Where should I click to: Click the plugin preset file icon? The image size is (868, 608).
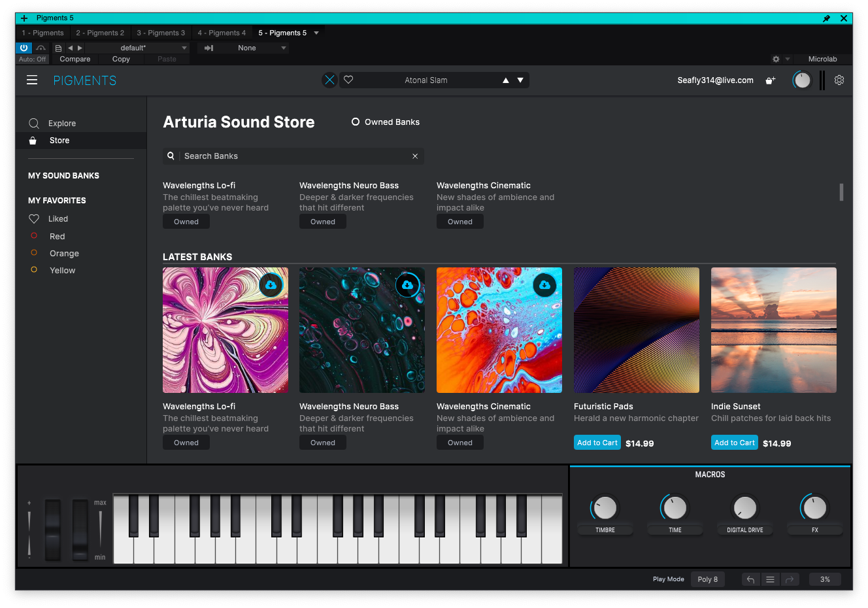[58, 48]
